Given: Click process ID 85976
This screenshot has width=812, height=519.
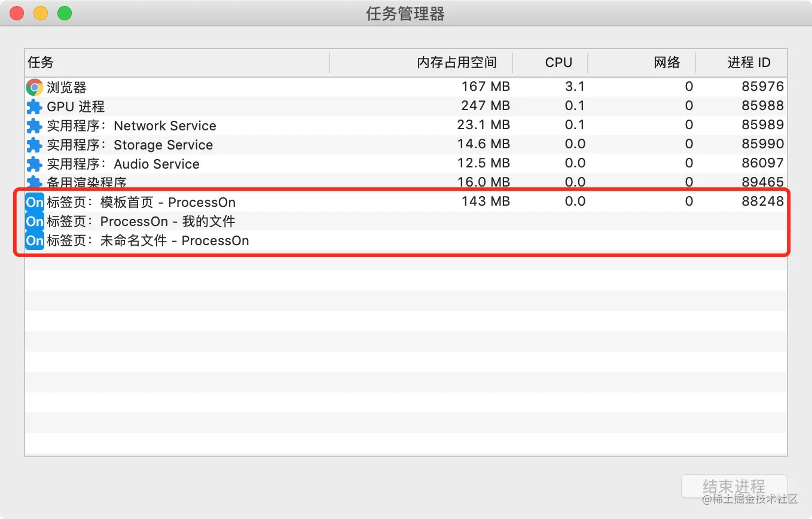Looking at the screenshot, I should click(762, 87).
